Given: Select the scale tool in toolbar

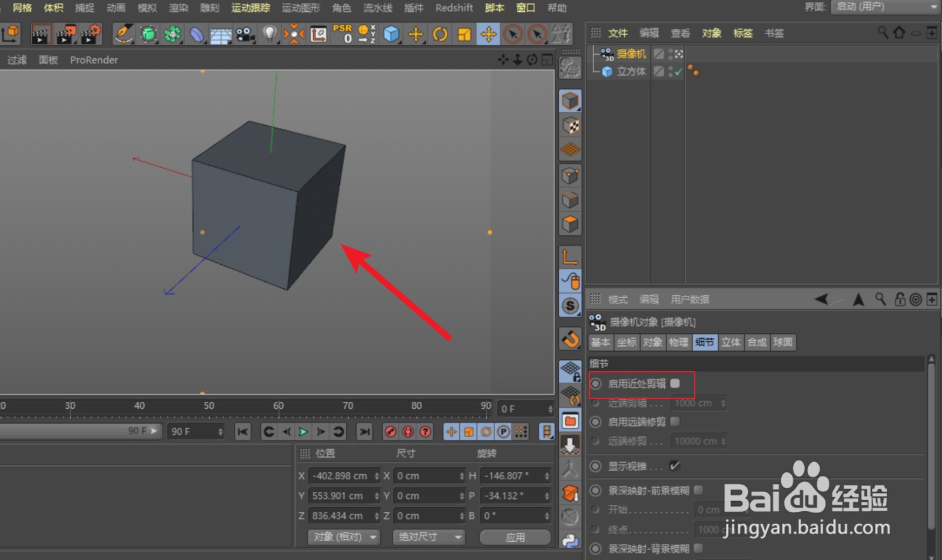Looking at the screenshot, I should (464, 34).
